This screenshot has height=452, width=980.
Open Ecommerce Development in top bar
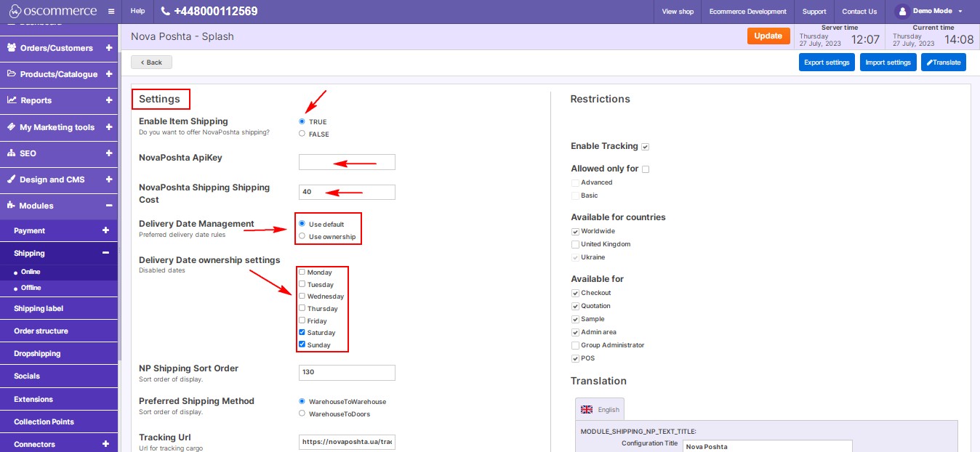click(748, 12)
